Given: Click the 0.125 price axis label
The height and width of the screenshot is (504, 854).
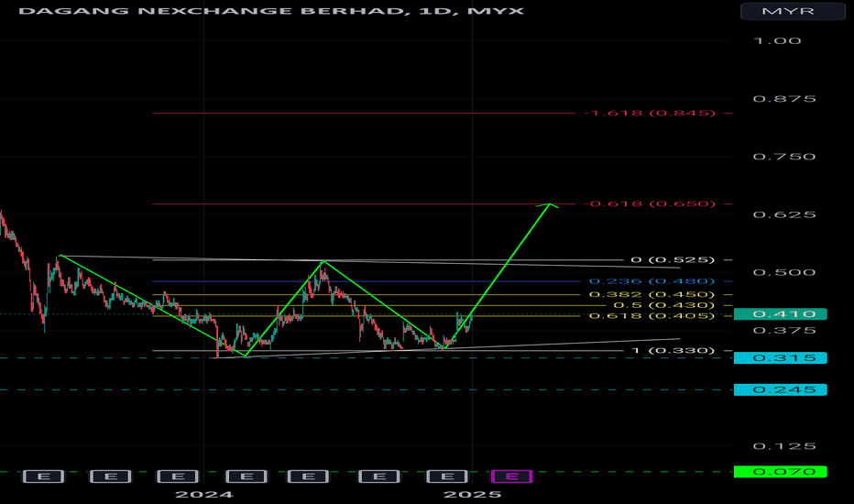Looking at the screenshot, I should 784,446.
